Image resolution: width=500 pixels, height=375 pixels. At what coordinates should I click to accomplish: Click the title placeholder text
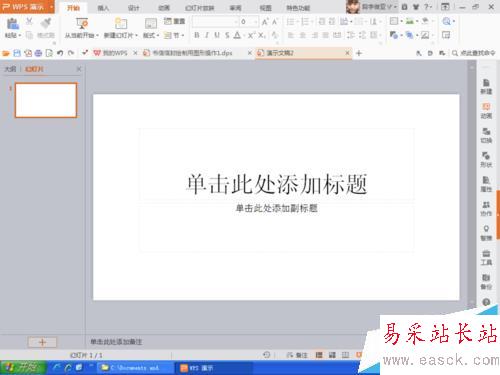click(x=277, y=184)
